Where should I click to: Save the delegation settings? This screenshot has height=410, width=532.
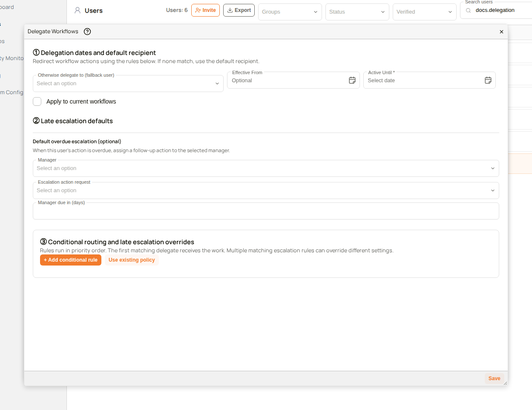point(494,378)
